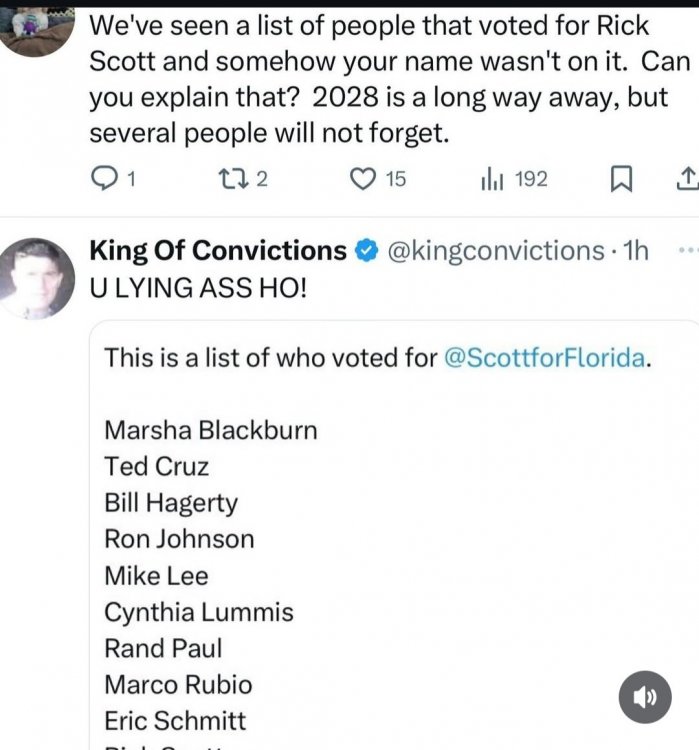Click the King Of Convictions display name
This screenshot has width=699, height=750.
(x=218, y=251)
